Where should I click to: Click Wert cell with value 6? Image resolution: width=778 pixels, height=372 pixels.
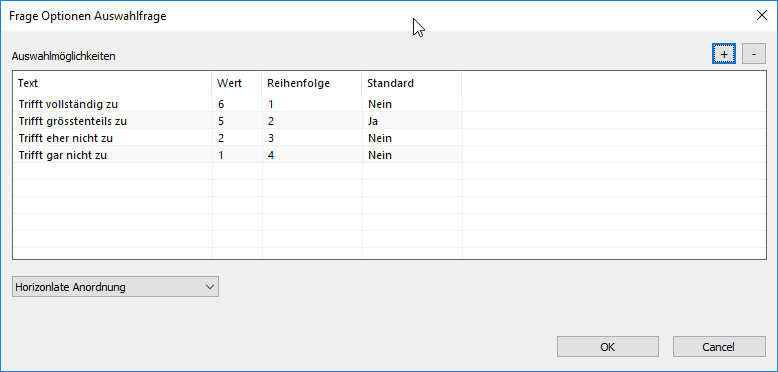click(237, 104)
